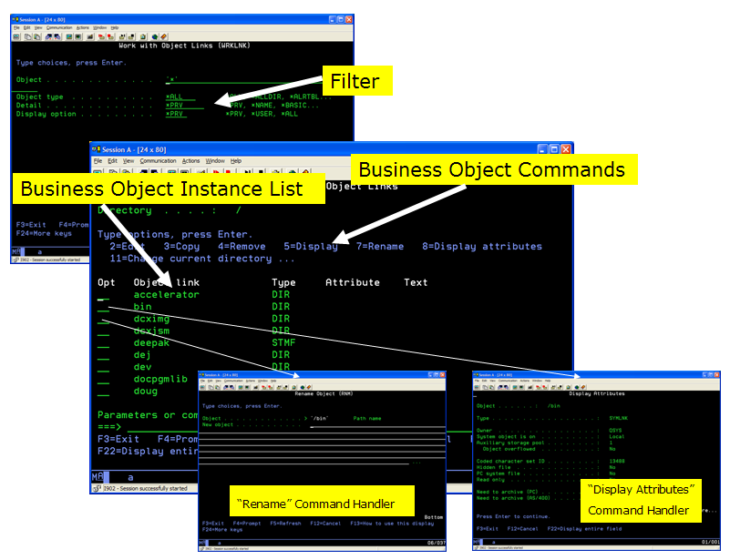Click the Opt field beside the accelerator directory
The width and height of the screenshot is (730, 560).
103,295
